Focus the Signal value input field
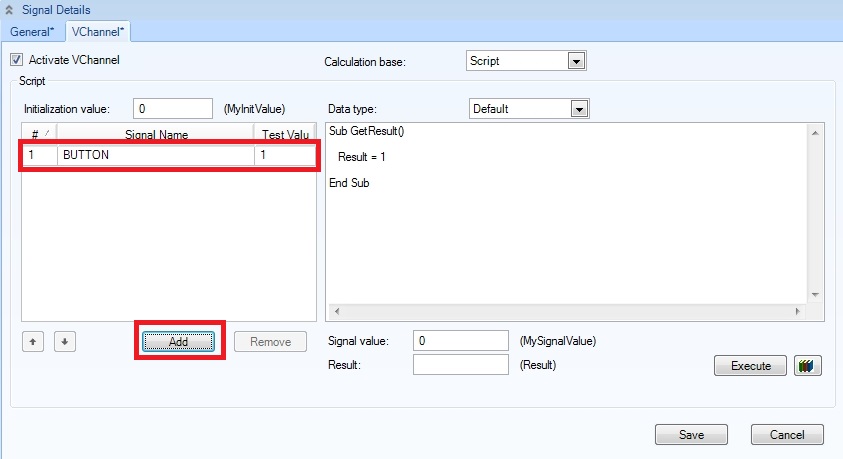Screen dimensions: 843x459 coord(461,341)
